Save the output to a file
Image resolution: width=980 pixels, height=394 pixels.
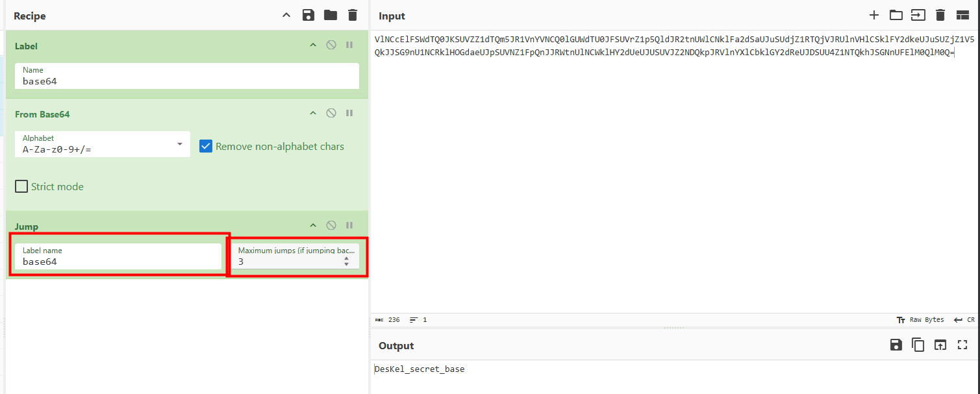click(x=896, y=345)
